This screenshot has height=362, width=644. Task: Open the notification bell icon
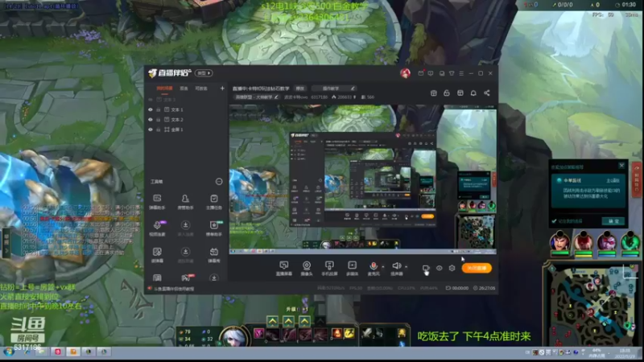tap(473, 93)
